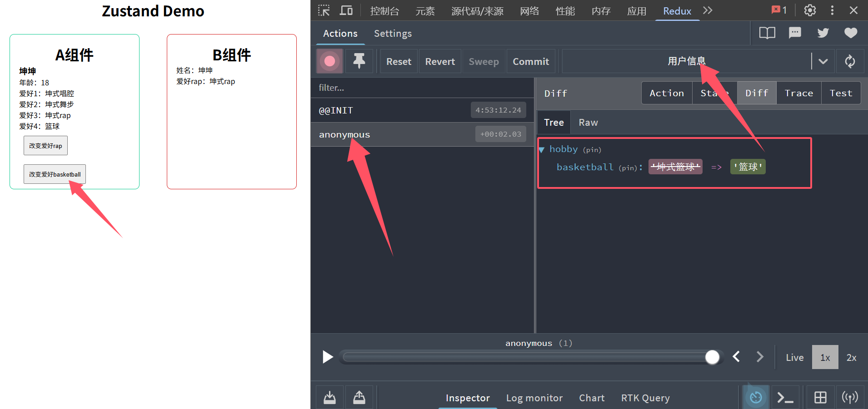Select the Tree diff subtab
This screenshot has width=868, height=409.
pos(554,123)
